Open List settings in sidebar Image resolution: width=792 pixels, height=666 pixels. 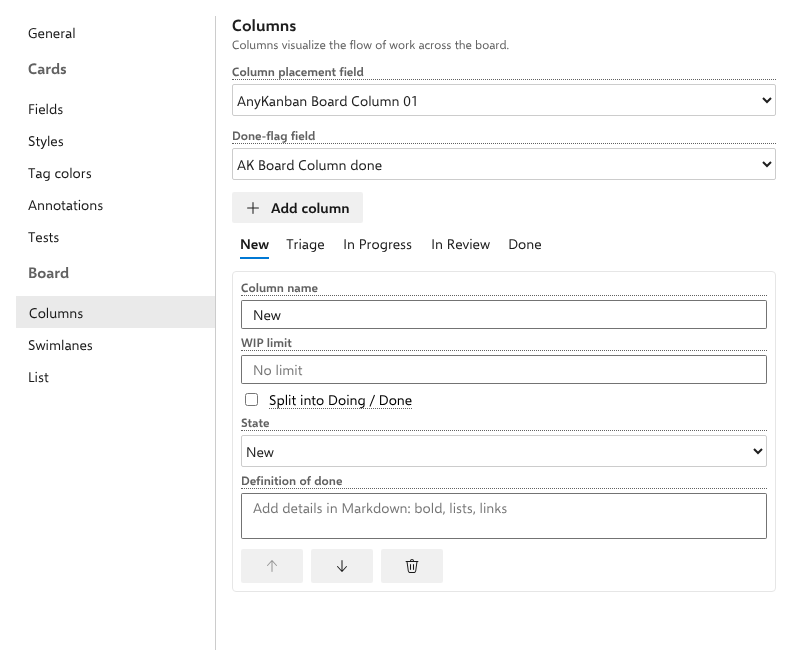(115, 377)
